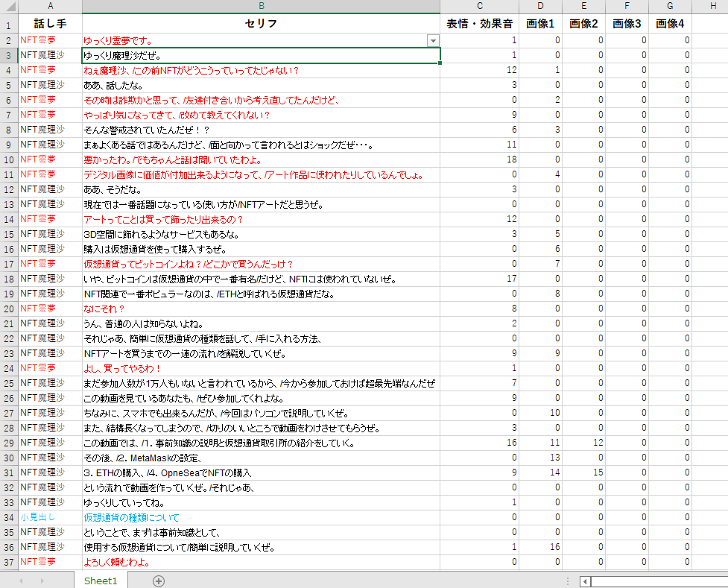
Task: Select cell よろしく頼むわよ。
Action: coord(262,562)
